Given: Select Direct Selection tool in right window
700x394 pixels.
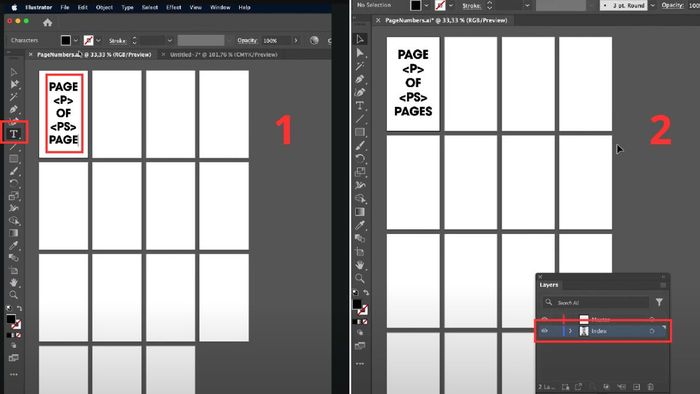Looking at the screenshot, I should tap(360, 53).
